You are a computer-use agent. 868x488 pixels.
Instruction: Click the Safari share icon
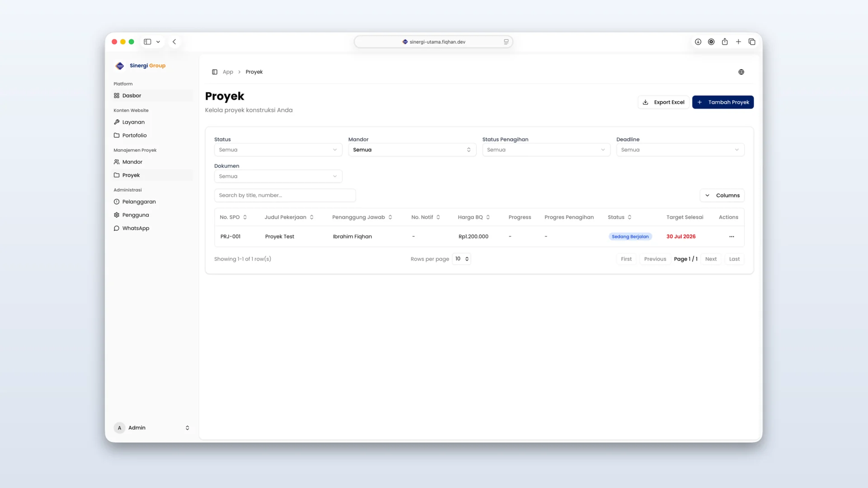(725, 42)
